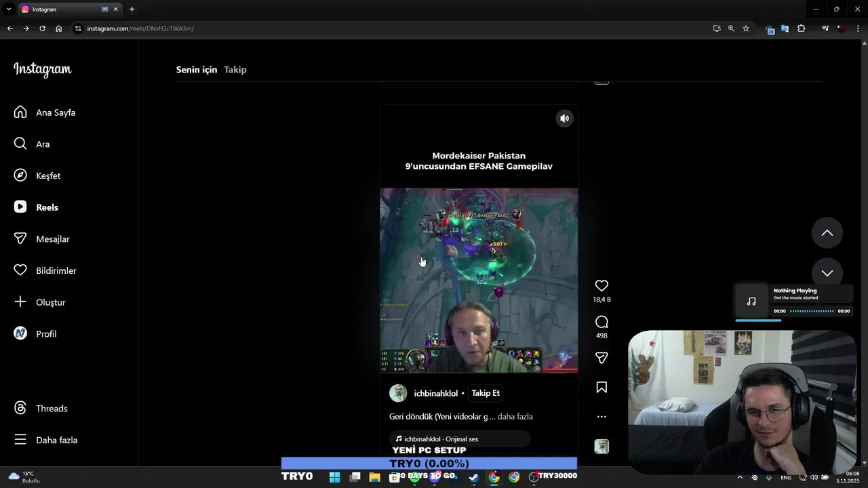This screenshot has width=868, height=488.
Task: Show hidden system tray icons
Action: pyautogui.click(x=740, y=478)
